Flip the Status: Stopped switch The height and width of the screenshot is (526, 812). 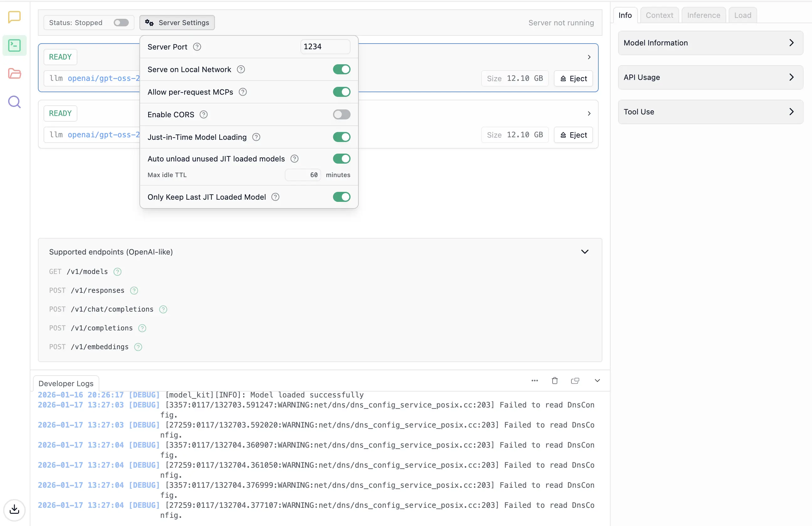coord(121,23)
